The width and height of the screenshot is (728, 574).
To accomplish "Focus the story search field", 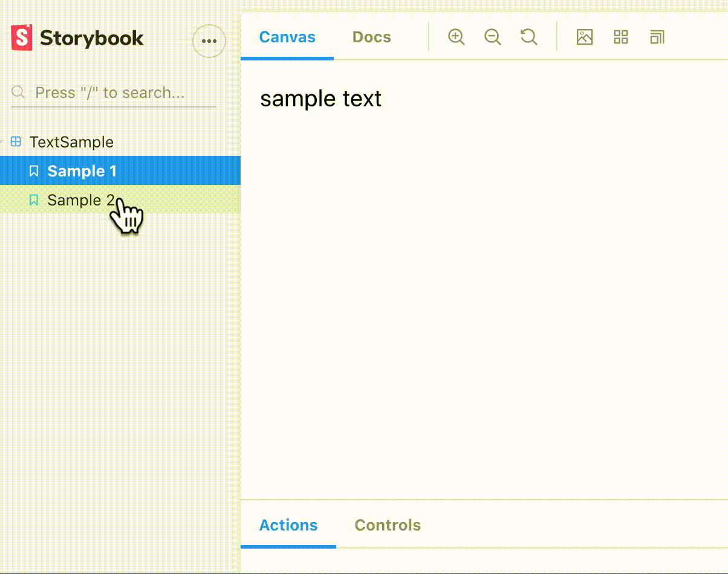I will [115, 92].
